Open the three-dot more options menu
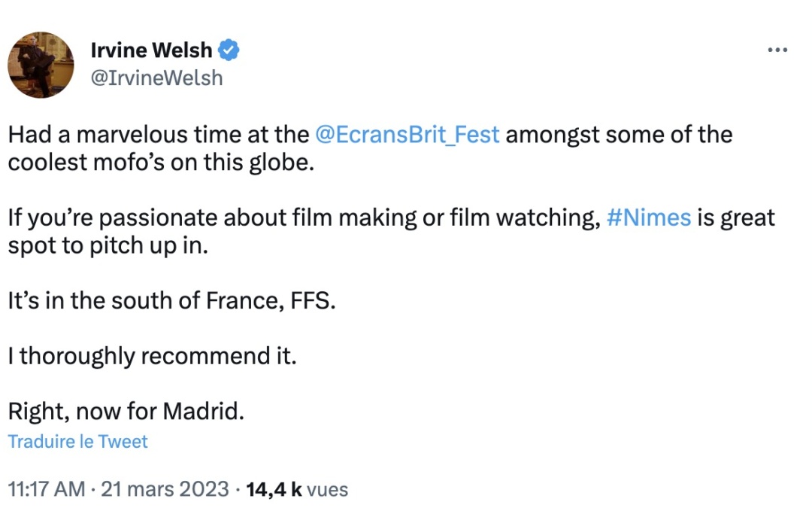The width and height of the screenshot is (812, 508). (777, 50)
